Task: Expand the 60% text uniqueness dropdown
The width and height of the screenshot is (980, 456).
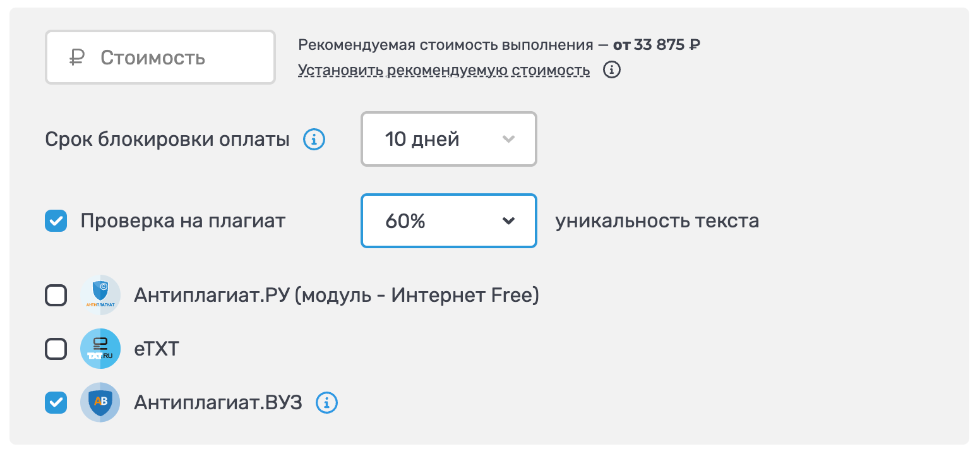Action: coord(449,221)
